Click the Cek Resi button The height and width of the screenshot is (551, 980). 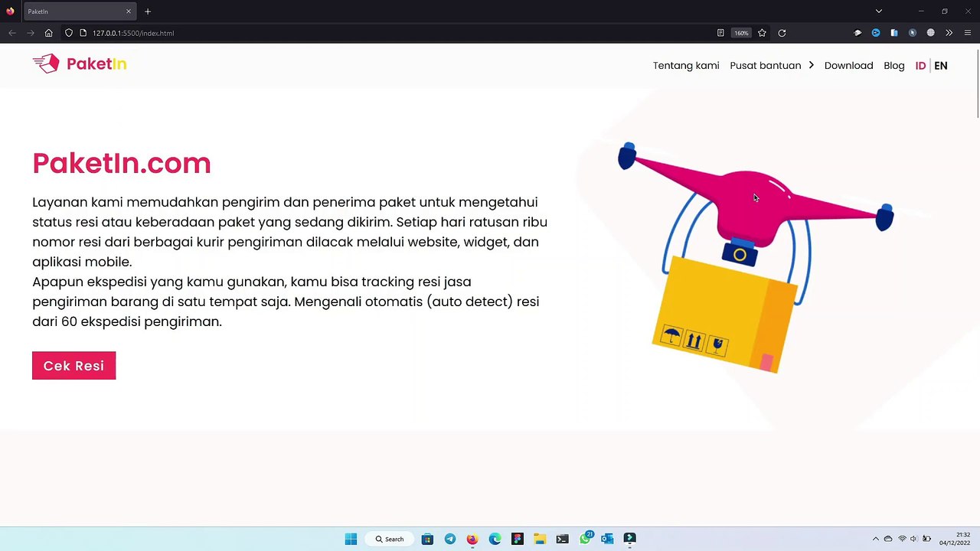tap(73, 366)
